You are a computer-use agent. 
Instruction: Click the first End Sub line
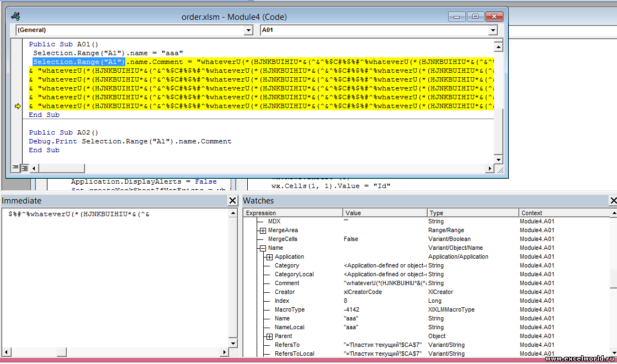point(44,115)
